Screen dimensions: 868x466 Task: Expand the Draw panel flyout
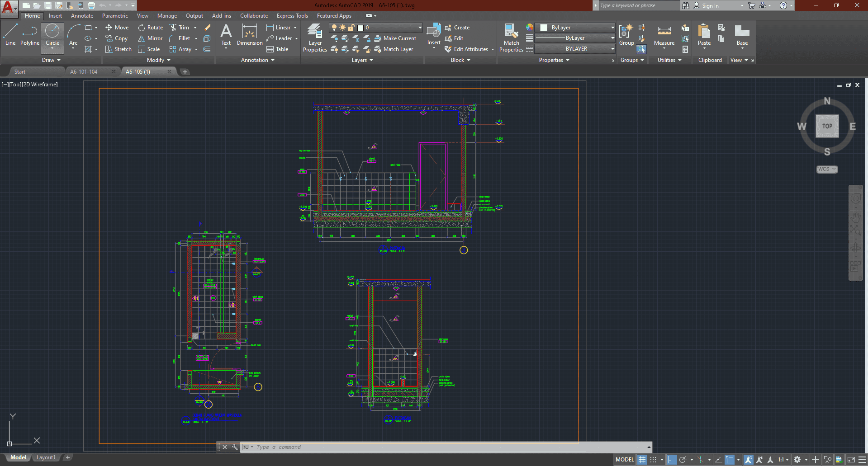click(51, 60)
